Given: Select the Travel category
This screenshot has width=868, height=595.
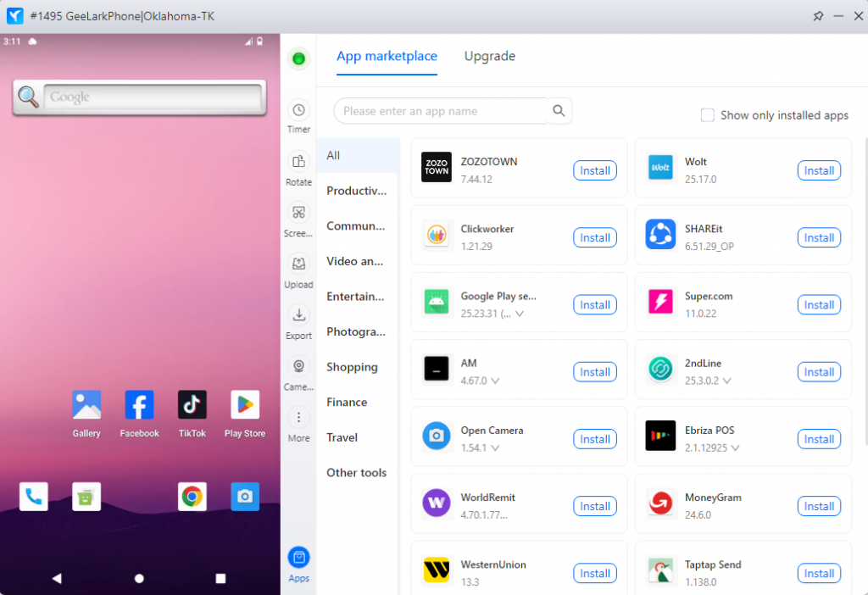Looking at the screenshot, I should tap(358, 438).
